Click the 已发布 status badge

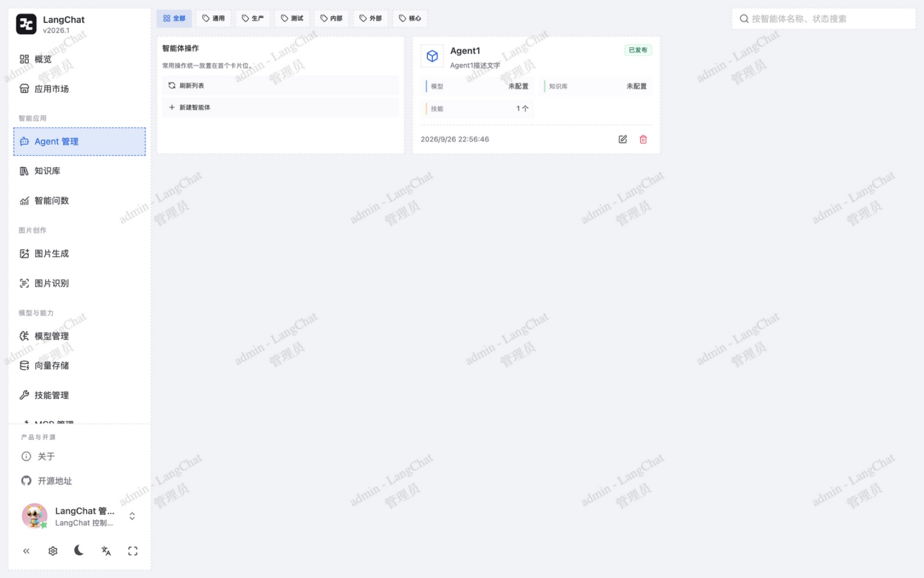coord(638,50)
